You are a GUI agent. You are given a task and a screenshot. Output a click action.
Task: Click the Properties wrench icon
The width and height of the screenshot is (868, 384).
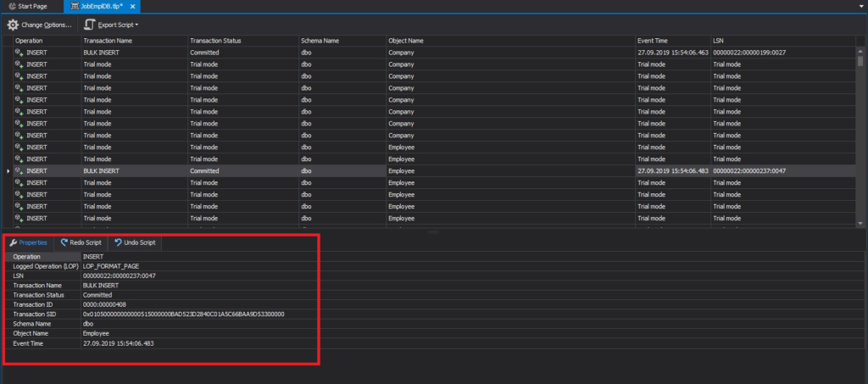click(x=14, y=242)
